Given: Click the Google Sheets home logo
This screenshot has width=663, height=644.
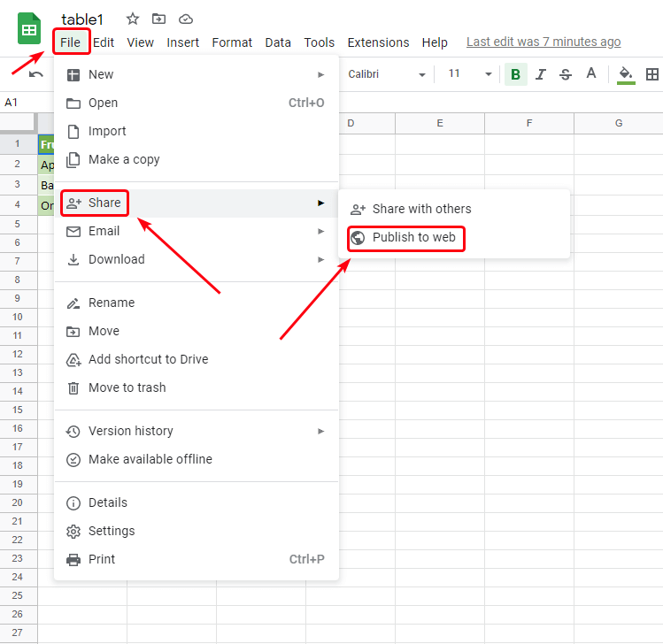Looking at the screenshot, I should pos(29,29).
